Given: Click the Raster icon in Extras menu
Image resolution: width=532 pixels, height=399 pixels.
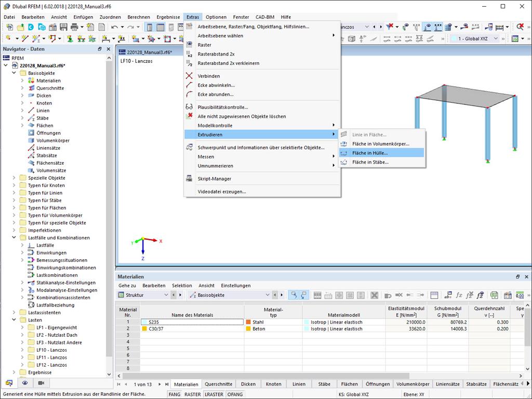Looking at the screenshot, I should (x=189, y=45).
